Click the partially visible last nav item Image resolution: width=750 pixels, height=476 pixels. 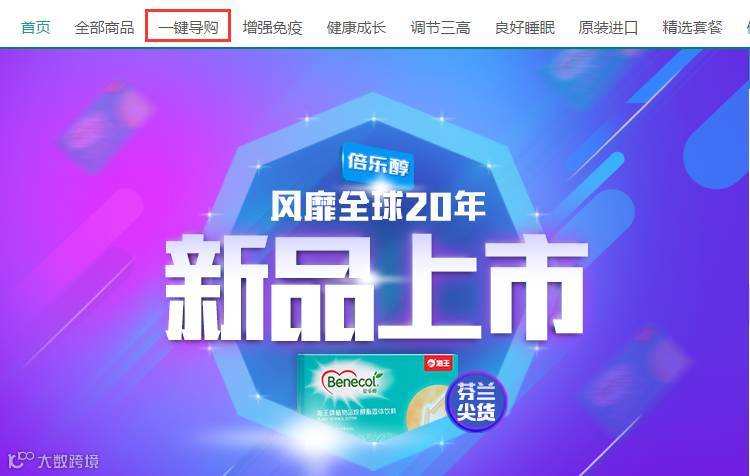747,27
